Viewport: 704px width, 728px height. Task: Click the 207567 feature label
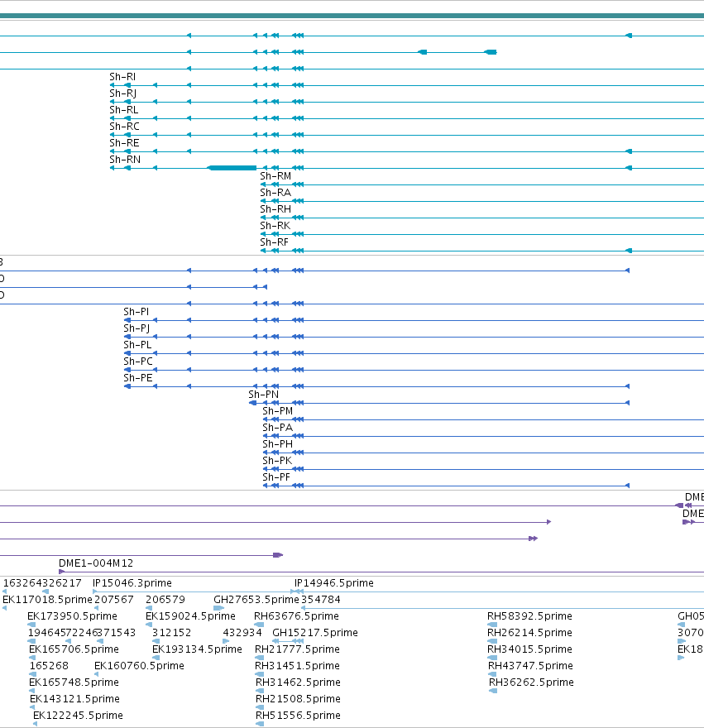(x=114, y=600)
